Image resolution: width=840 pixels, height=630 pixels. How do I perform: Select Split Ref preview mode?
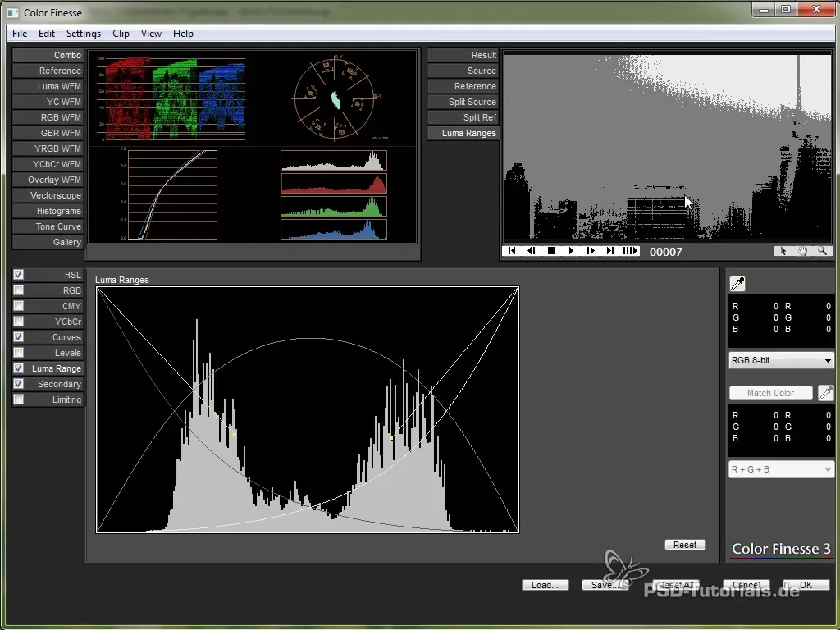click(463, 117)
